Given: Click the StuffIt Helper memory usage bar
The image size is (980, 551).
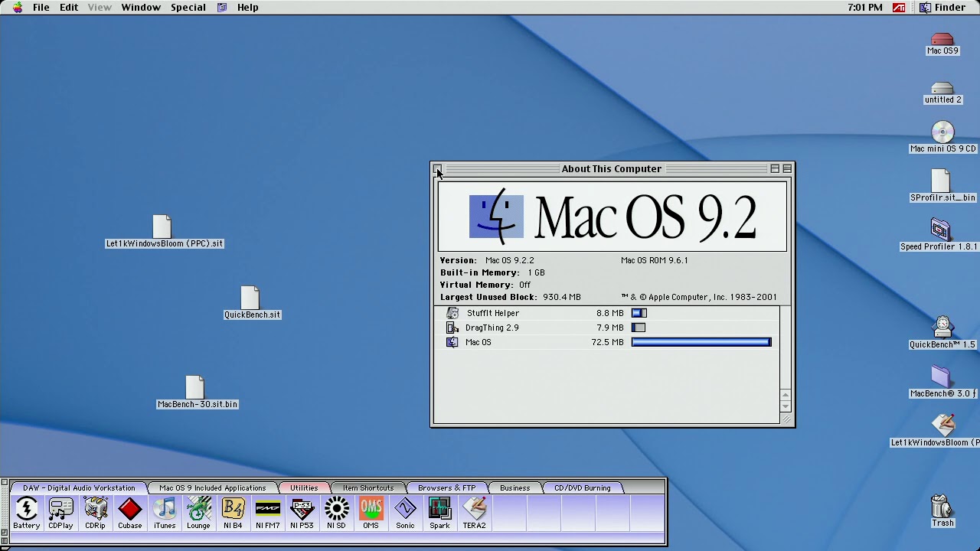Looking at the screenshot, I should [639, 313].
